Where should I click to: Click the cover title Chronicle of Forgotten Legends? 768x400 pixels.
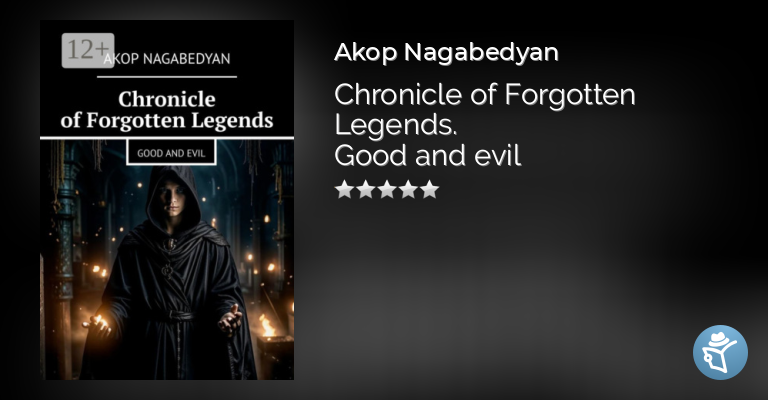click(167, 110)
